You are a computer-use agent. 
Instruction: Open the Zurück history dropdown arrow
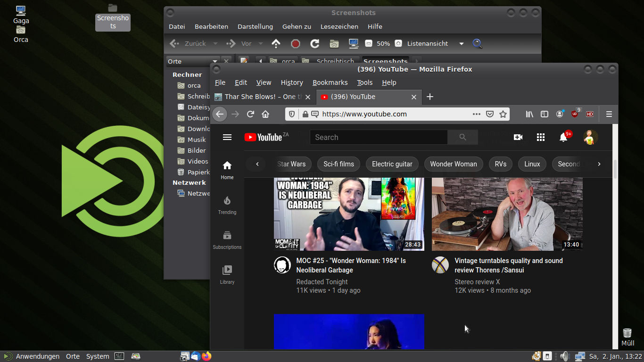215,43
